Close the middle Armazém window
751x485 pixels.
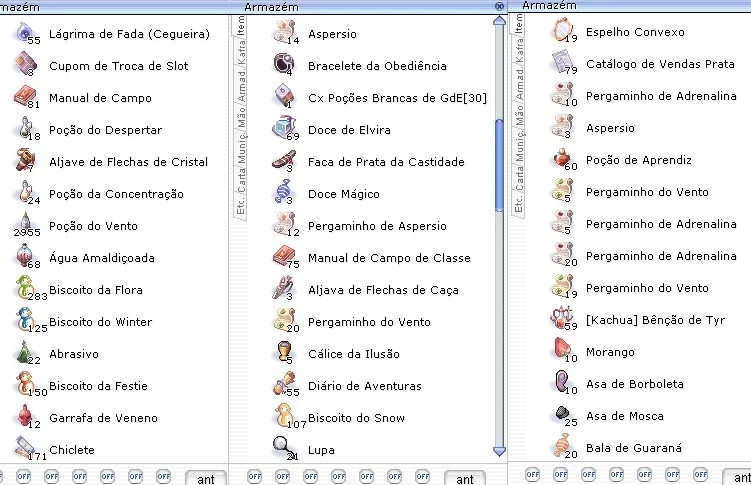(x=499, y=6)
